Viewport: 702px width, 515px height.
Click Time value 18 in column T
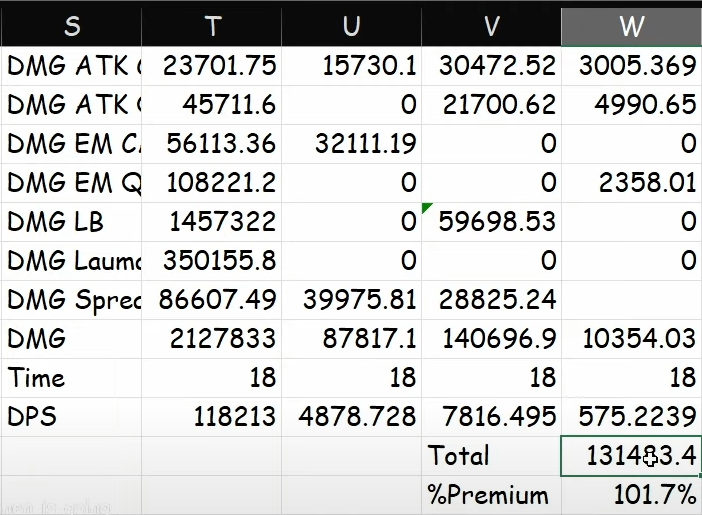pyautogui.click(x=211, y=378)
